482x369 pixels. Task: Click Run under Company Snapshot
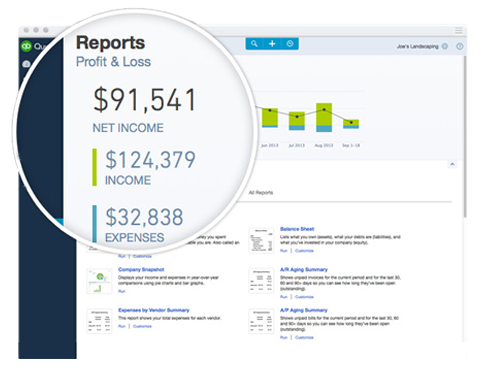pyautogui.click(x=122, y=291)
